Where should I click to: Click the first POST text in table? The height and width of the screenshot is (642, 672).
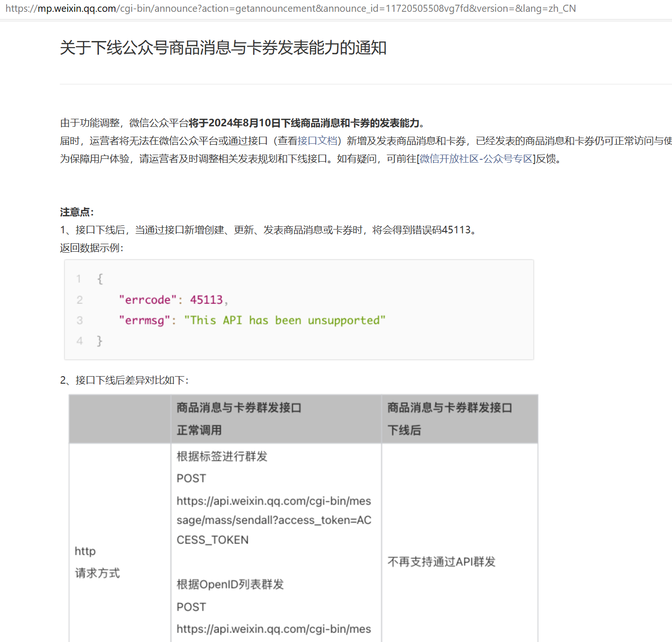pyautogui.click(x=191, y=478)
